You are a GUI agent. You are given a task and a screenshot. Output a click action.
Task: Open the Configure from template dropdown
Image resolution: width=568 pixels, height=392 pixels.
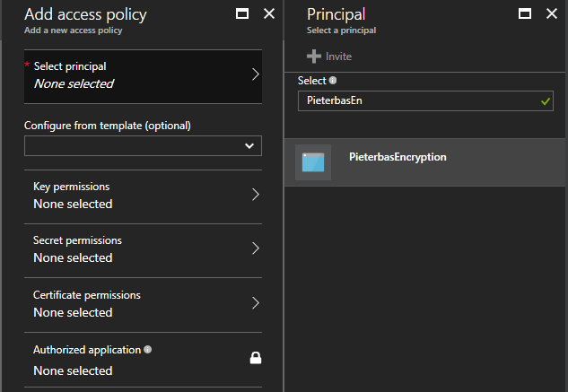coord(143,145)
